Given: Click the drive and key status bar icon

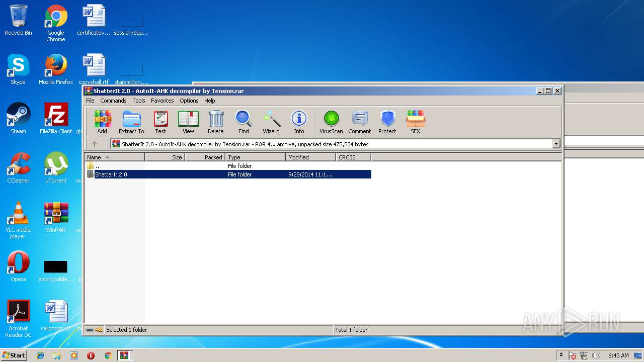Looking at the screenshot, I should [x=94, y=330].
